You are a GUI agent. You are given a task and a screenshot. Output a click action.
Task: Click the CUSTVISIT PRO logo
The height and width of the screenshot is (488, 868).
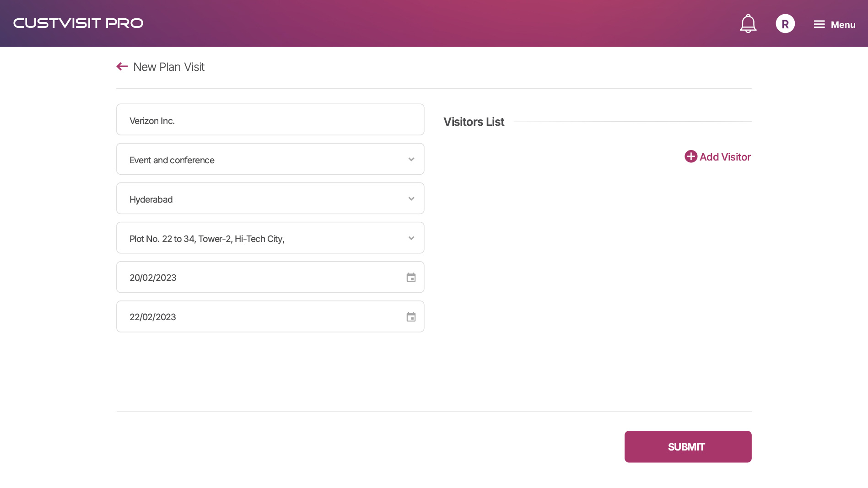point(78,23)
